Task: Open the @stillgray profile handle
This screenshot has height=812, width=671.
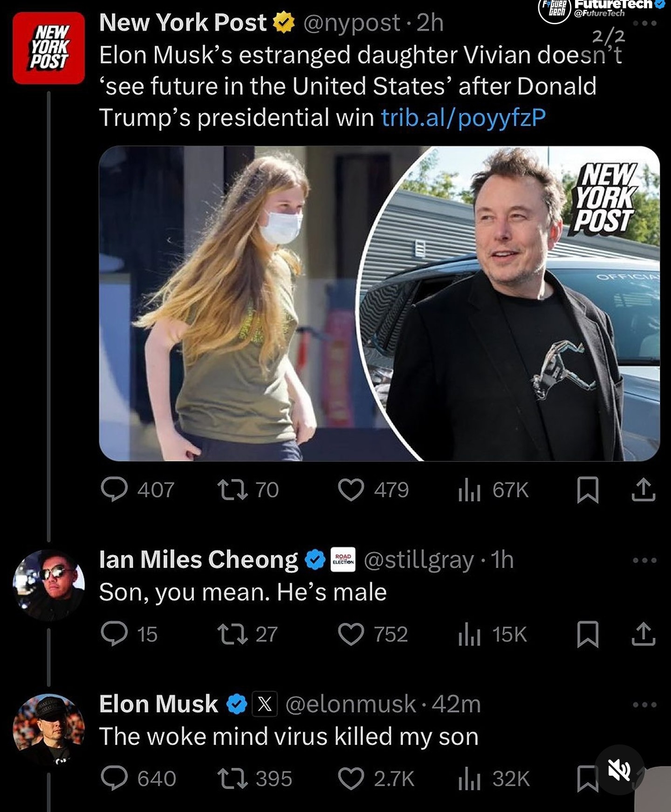Action: pyautogui.click(x=418, y=560)
